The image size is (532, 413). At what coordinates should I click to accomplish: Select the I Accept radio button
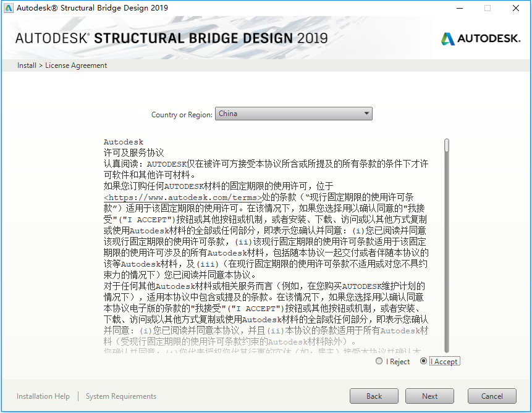click(423, 361)
